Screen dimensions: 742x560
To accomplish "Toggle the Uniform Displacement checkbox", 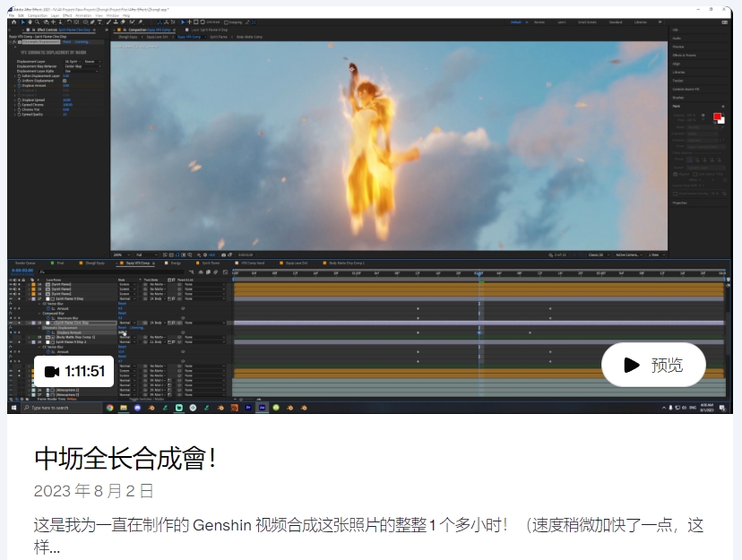I will [x=65, y=81].
